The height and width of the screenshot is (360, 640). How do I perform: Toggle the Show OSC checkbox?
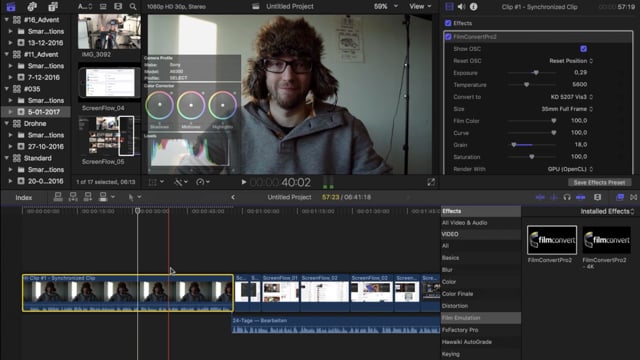pos(584,49)
